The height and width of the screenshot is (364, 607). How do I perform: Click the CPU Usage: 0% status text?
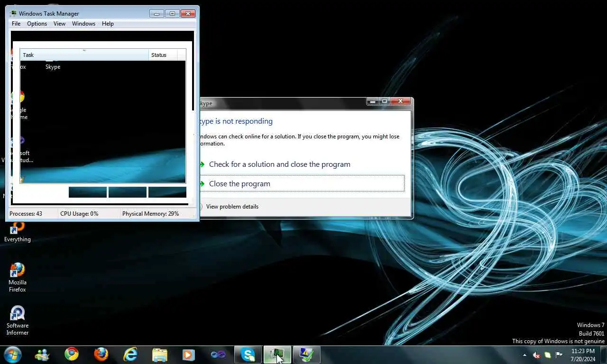tap(79, 214)
